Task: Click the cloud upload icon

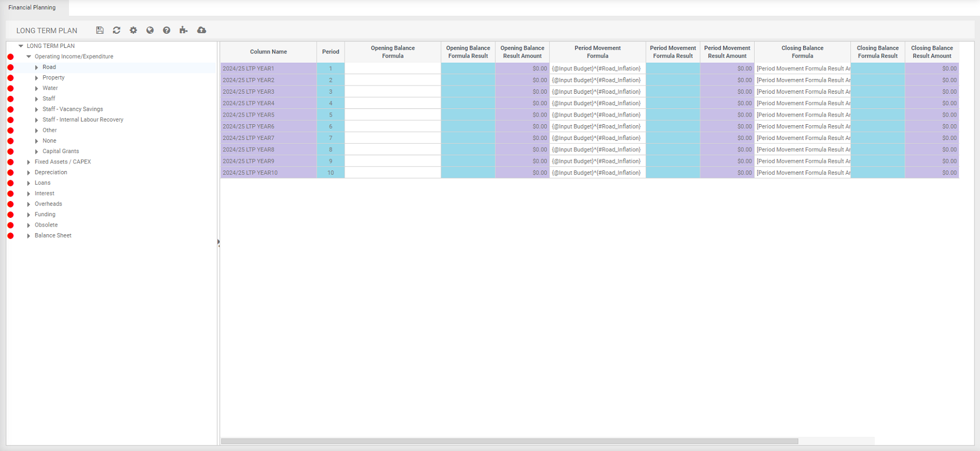Action: click(201, 31)
